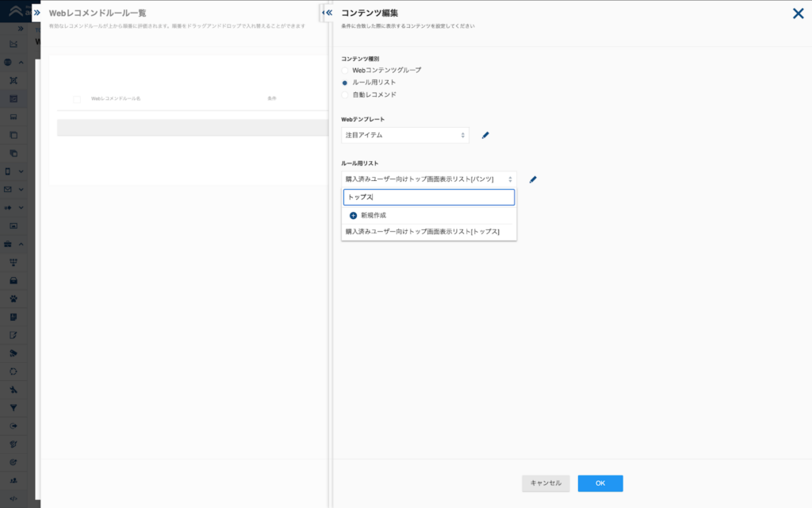Viewport: 812px width, 508px height.
Task: Close the コンテンツ編集 panel with X
Action: click(798, 13)
